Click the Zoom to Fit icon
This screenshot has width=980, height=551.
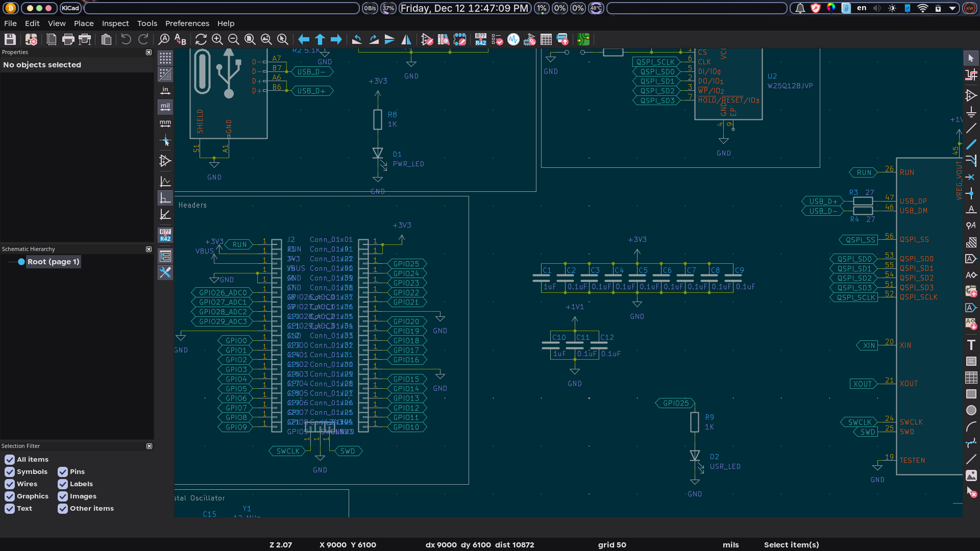(250, 39)
